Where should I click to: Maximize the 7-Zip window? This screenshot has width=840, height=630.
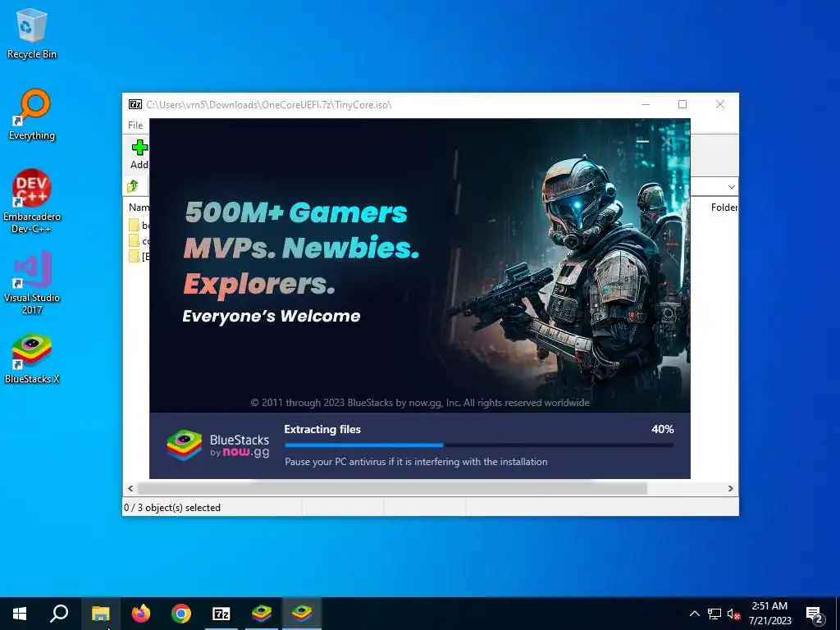(x=682, y=104)
